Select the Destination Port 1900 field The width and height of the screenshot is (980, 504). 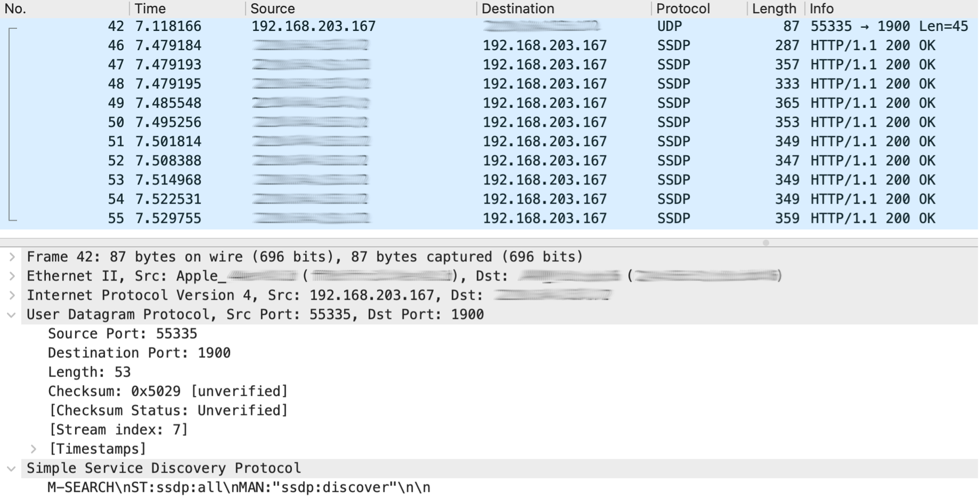(139, 353)
